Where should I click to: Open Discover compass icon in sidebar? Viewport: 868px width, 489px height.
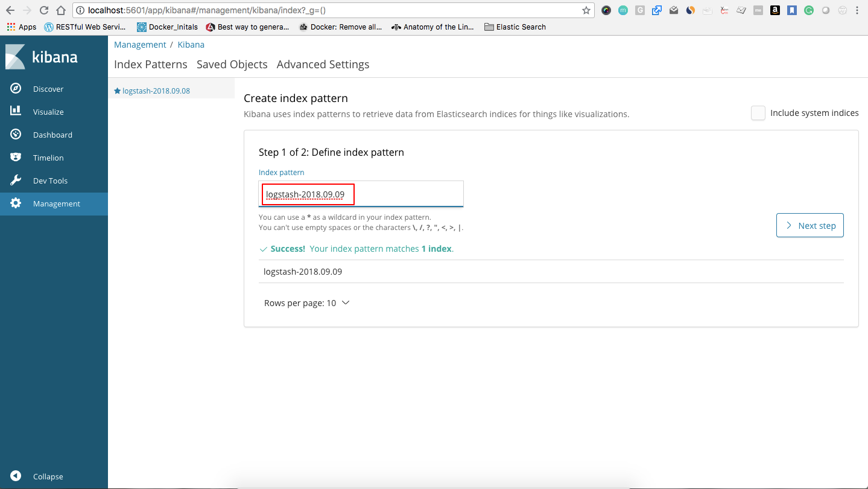[x=16, y=89]
